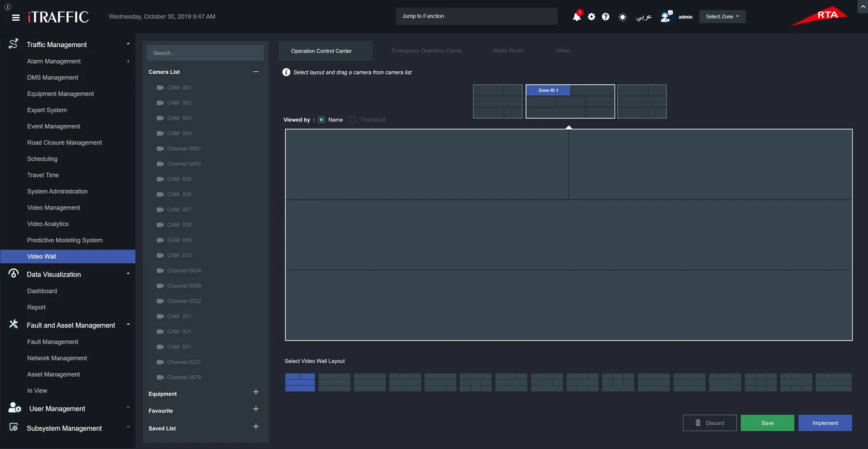Switch to the Visitor Room tab
Viewport: 868px width, 449px height.
pyautogui.click(x=508, y=51)
